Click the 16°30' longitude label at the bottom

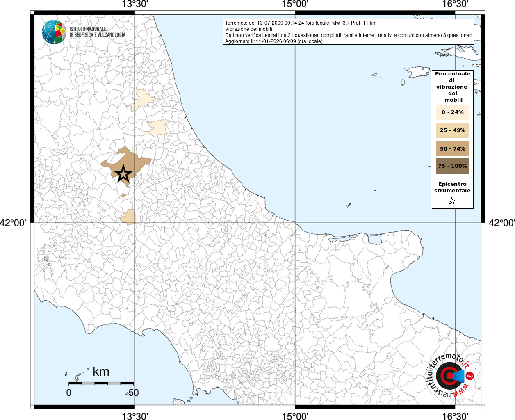coord(455,416)
